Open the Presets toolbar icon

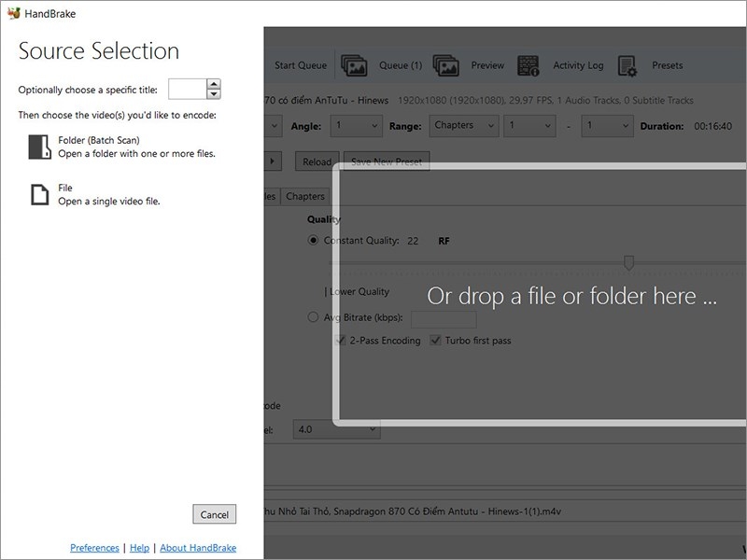[627, 65]
